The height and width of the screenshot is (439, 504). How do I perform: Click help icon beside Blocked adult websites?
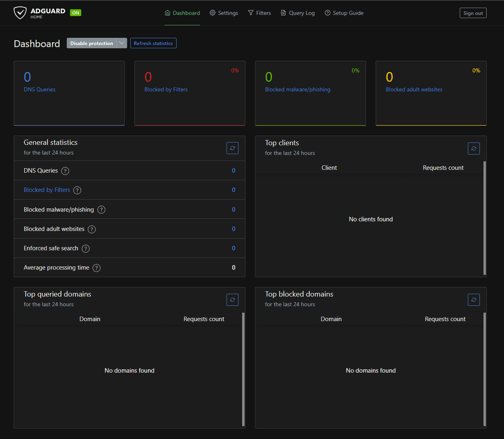92,229
